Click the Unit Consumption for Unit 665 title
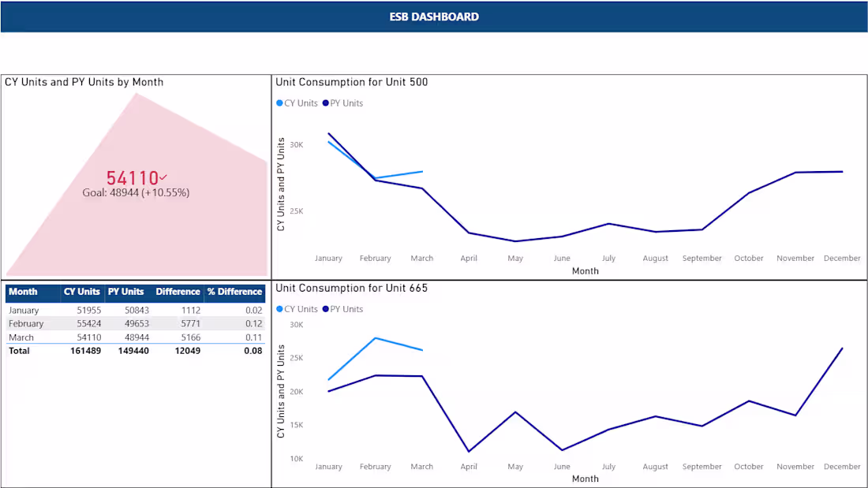 click(352, 289)
